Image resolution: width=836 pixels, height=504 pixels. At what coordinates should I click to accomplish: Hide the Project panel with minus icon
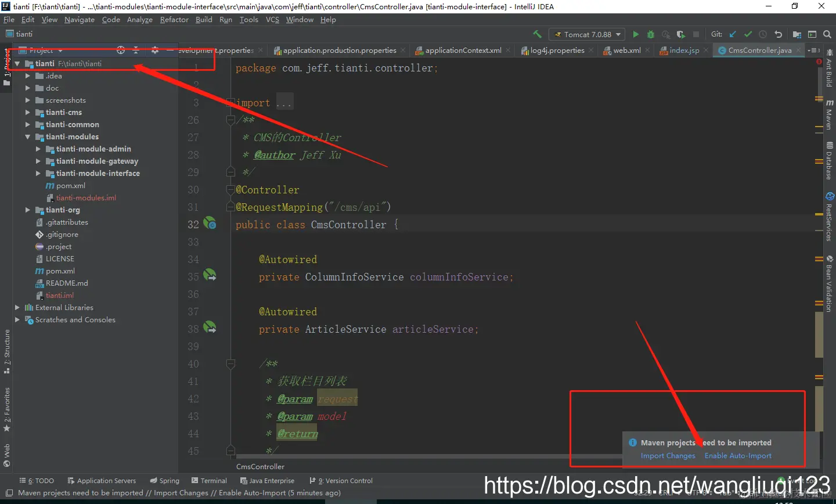click(170, 50)
